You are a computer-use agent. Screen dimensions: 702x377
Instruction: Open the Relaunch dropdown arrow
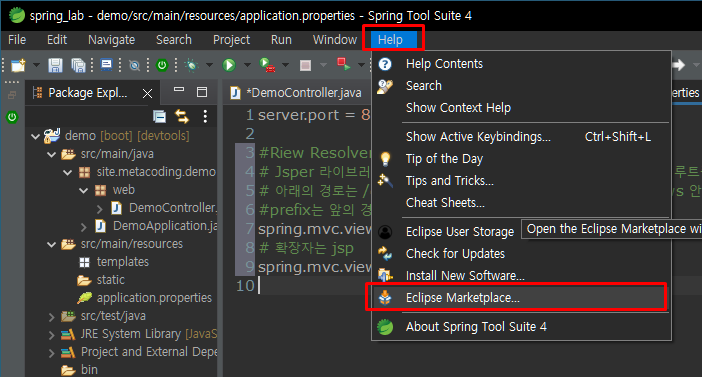[361, 65]
